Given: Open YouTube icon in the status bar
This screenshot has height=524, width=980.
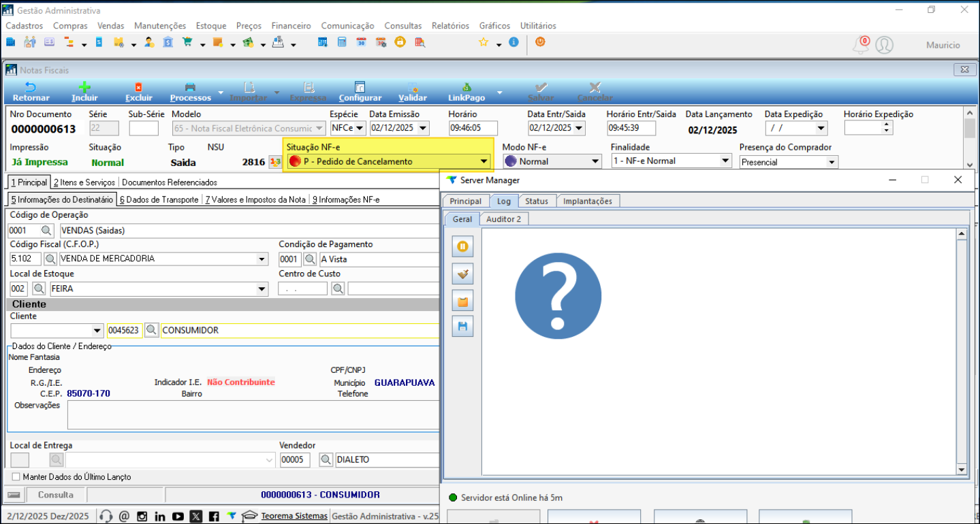Looking at the screenshot, I should pyautogui.click(x=178, y=516).
